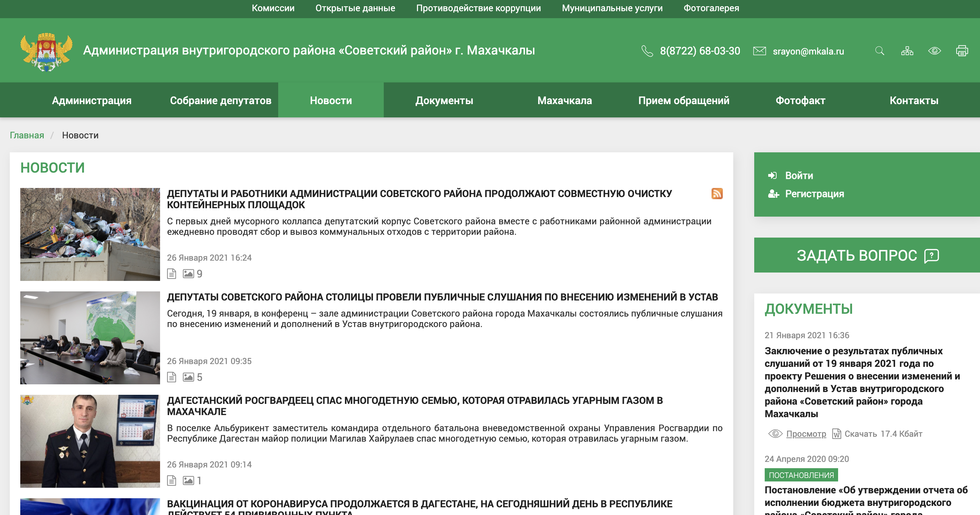
Task: Open conference room meeting thumbnail
Action: click(90, 338)
